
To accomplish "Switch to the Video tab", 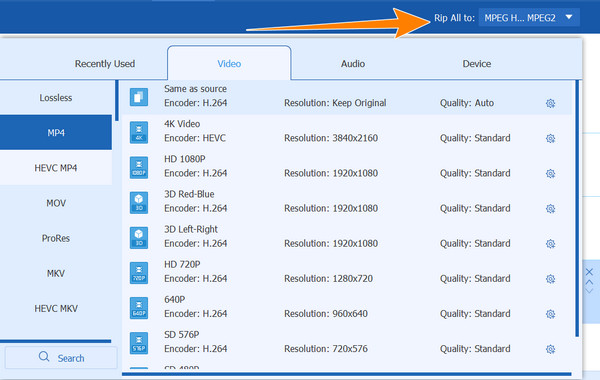I will (229, 64).
